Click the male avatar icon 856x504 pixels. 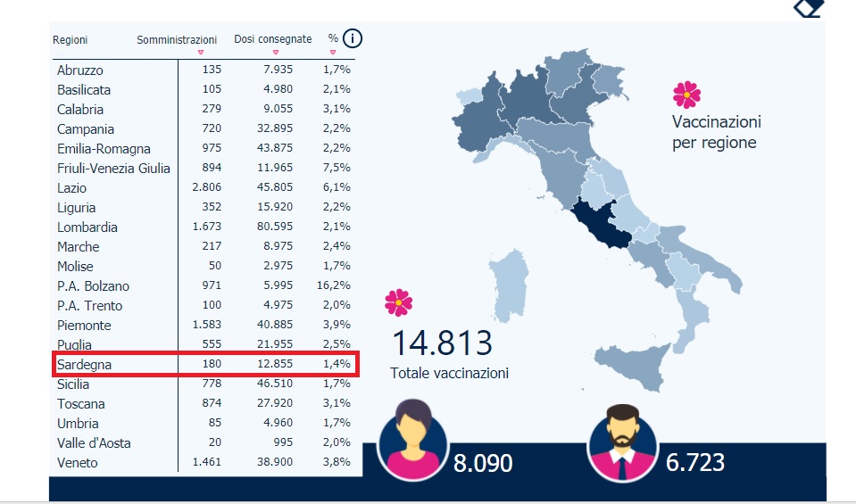(623, 443)
